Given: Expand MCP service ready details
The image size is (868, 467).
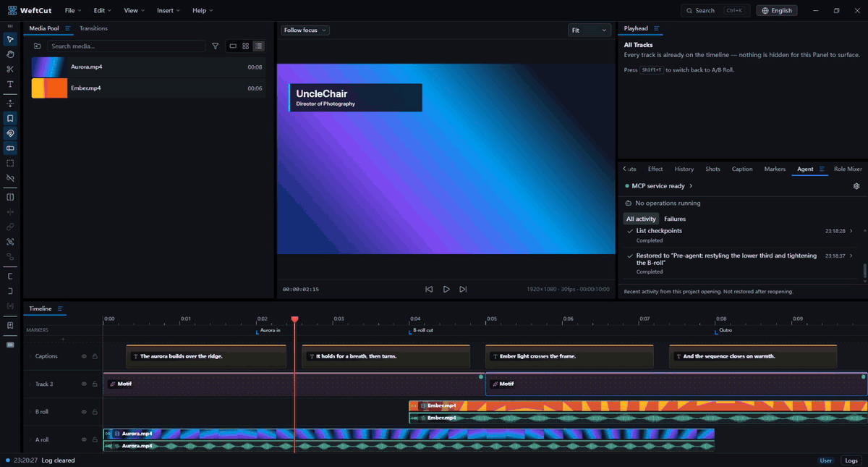Looking at the screenshot, I should coord(691,186).
